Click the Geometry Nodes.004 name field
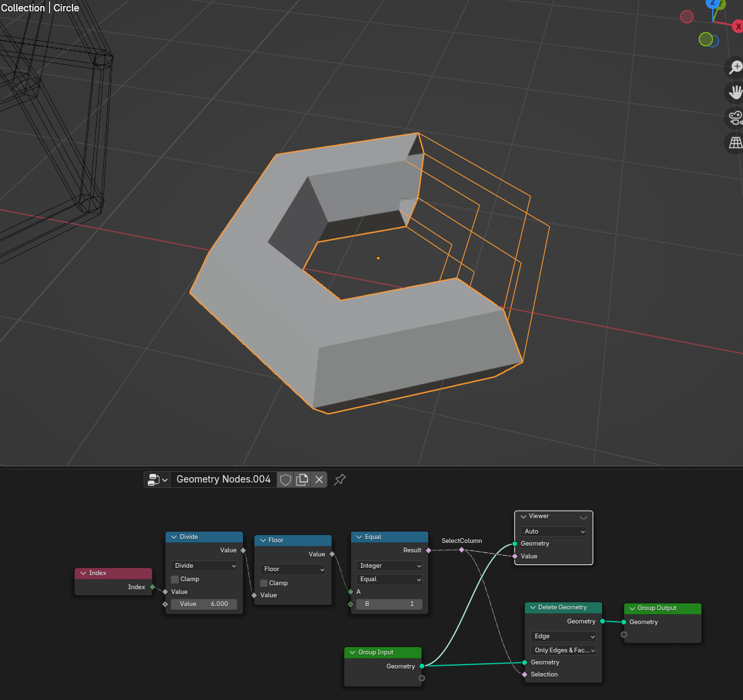 pos(224,480)
